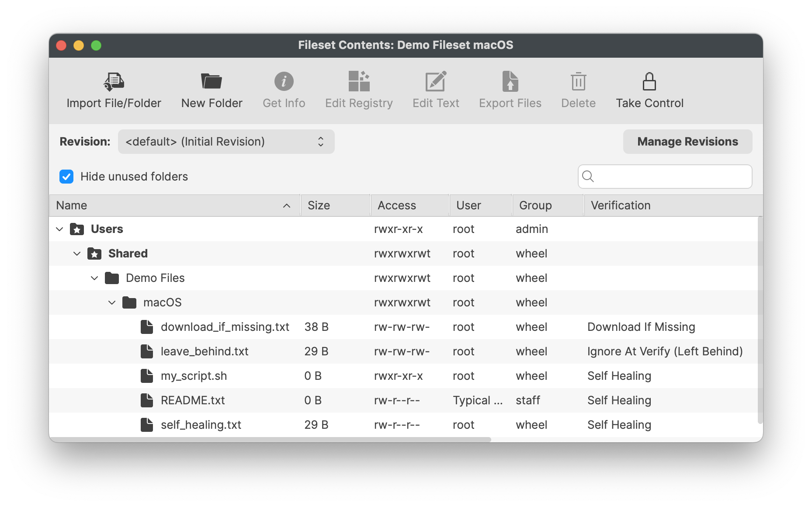Click the macOS folder icon
Screen dimensions: 812x507
129,302
